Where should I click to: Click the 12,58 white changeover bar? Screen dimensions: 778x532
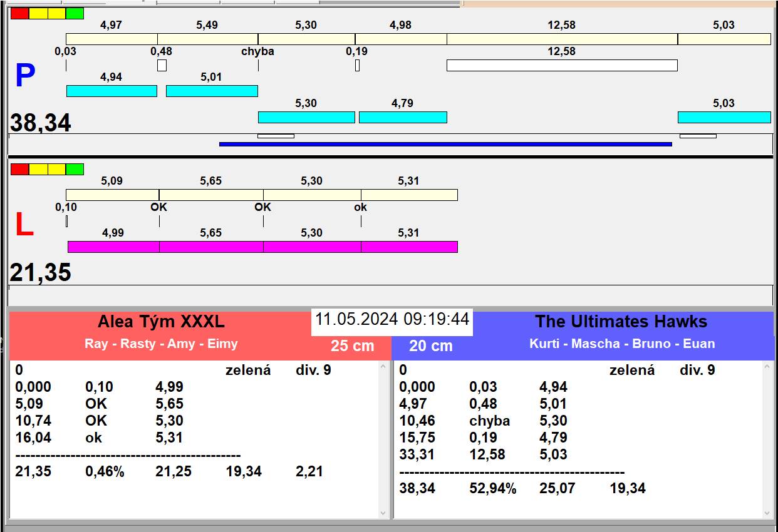(x=562, y=65)
